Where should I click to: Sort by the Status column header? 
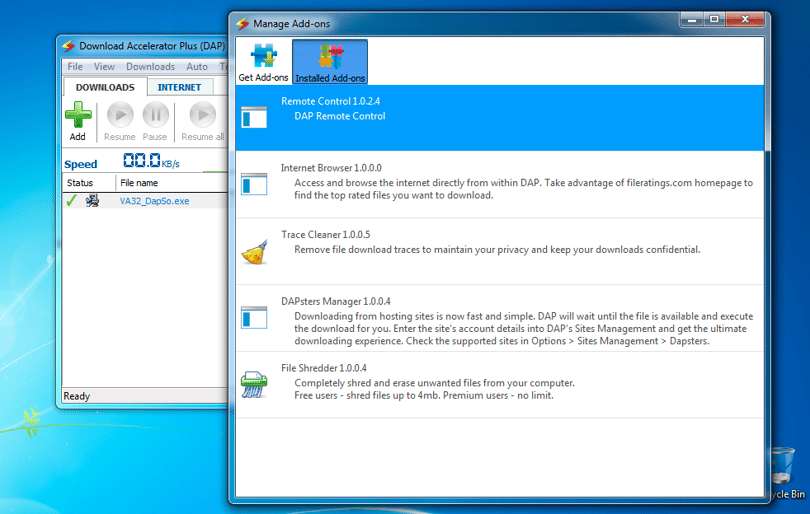pyautogui.click(x=89, y=183)
